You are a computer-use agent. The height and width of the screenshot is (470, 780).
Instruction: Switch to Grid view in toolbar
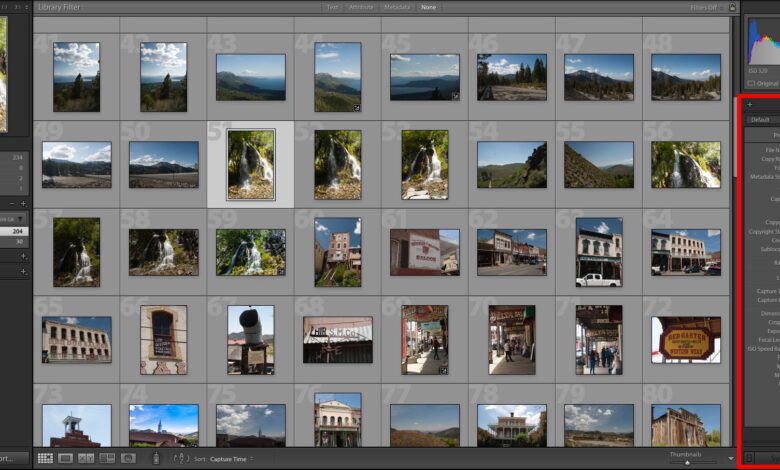coord(45,458)
